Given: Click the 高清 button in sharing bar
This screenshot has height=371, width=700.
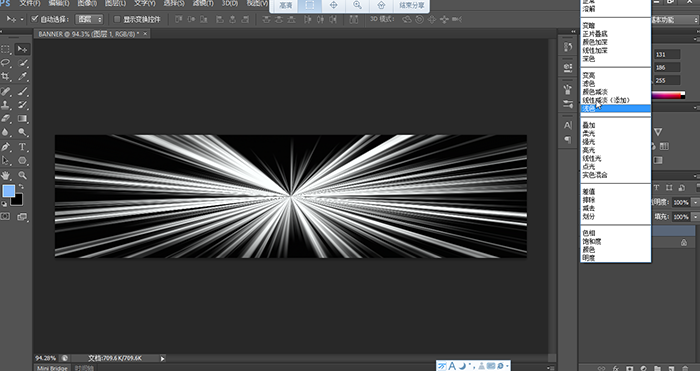Looking at the screenshot, I should coord(285,5).
